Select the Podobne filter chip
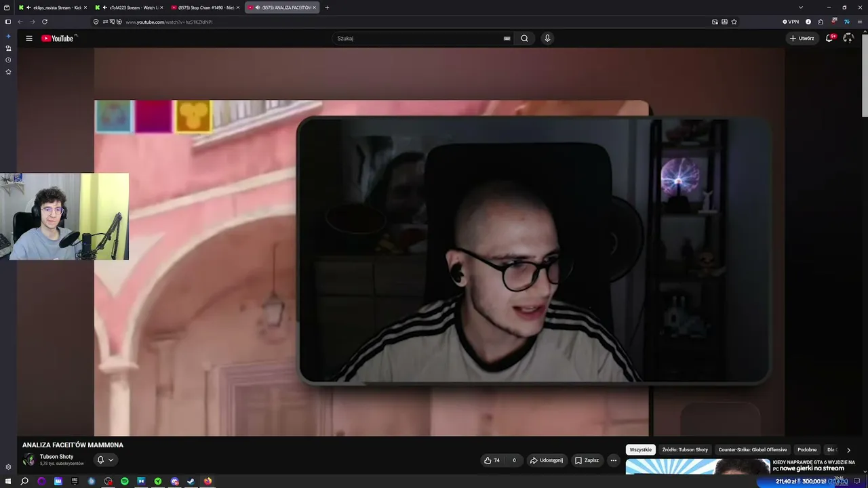Screen dimensions: 868x488 [x=807, y=450]
